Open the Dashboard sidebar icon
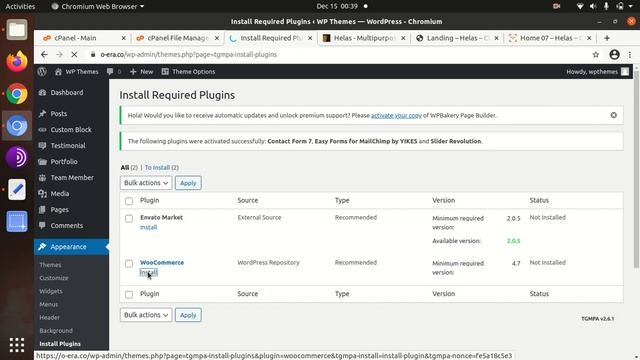 coord(42,93)
